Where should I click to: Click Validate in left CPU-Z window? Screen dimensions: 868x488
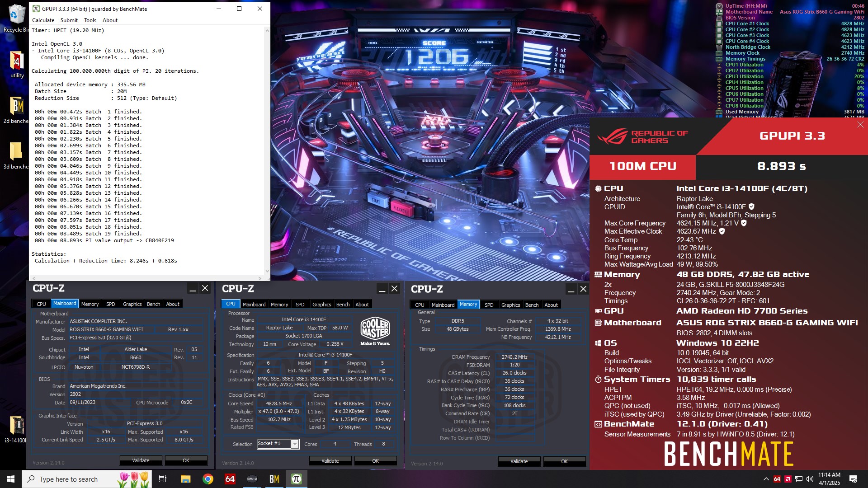coord(141,460)
